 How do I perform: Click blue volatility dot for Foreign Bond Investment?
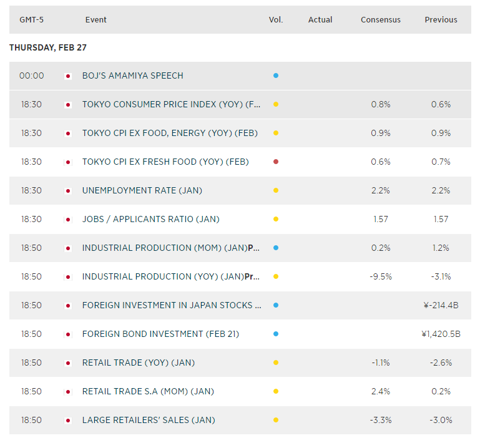(x=276, y=334)
